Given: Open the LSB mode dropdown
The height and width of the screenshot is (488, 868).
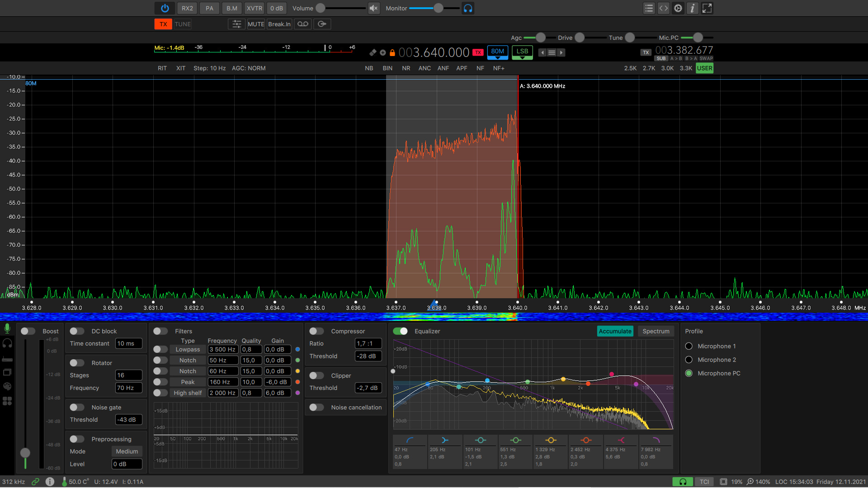Looking at the screenshot, I should pyautogui.click(x=522, y=52).
